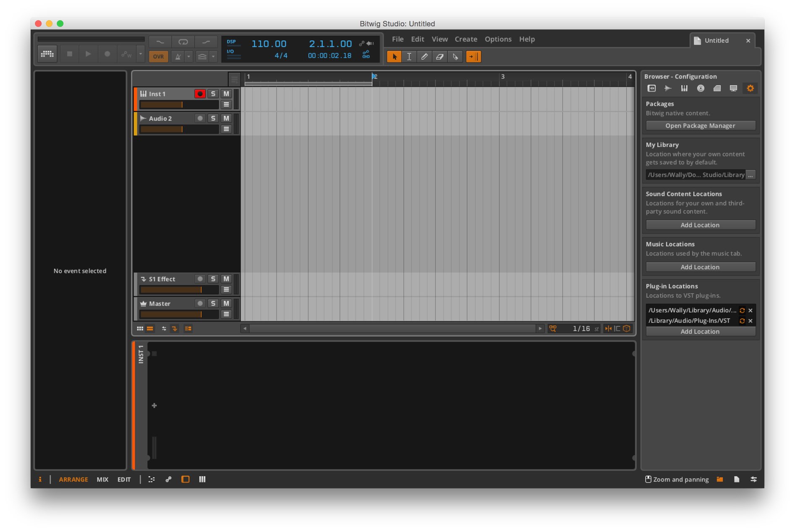Open metronome settings dropdown arrow
The image size is (795, 532).
(x=189, y=57)
